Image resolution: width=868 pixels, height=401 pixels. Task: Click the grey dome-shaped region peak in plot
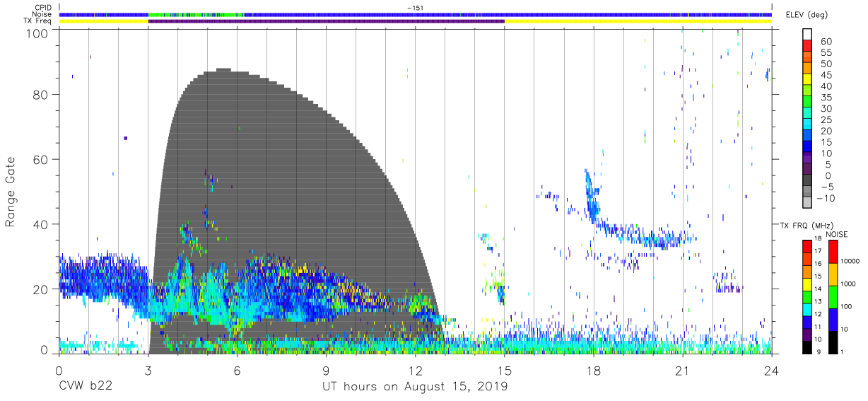223,69
